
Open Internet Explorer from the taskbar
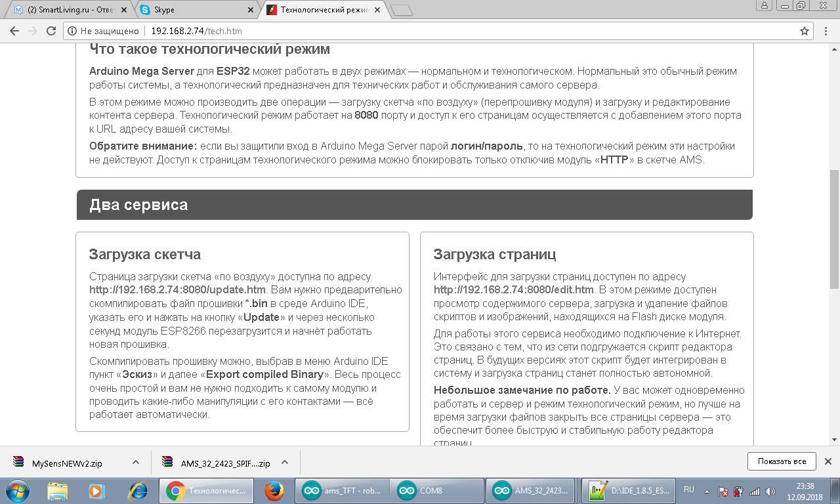138,490
